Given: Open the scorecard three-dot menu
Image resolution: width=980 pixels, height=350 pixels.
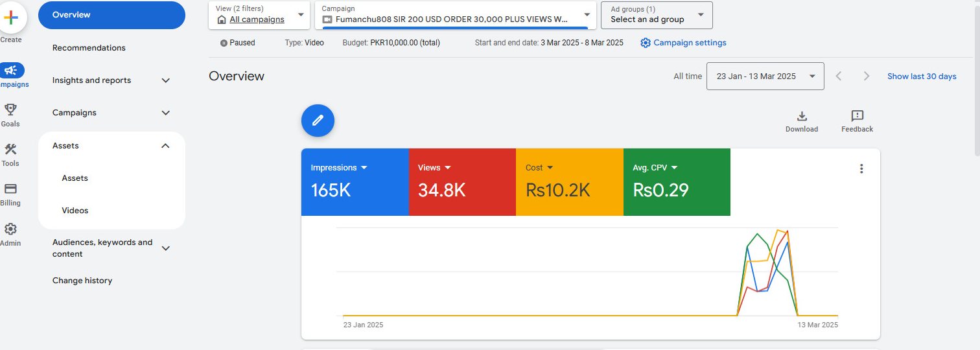Looking at the screenshot, I should [861, 169].
